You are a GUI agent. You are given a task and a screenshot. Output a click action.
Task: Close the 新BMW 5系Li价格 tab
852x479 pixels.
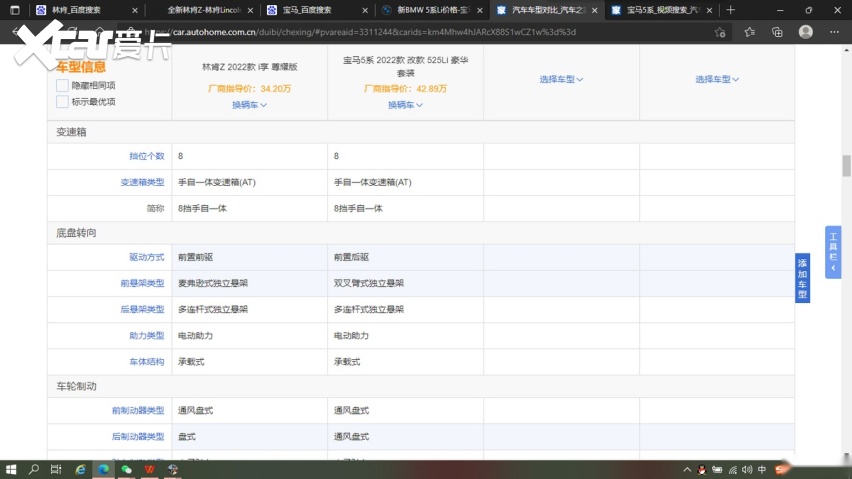(480, 10)
